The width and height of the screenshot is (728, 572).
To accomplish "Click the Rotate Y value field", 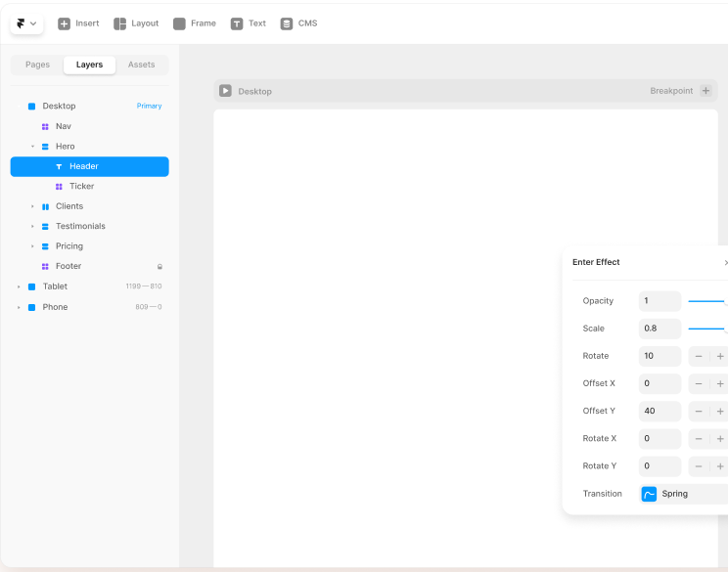I will (660, 466).
